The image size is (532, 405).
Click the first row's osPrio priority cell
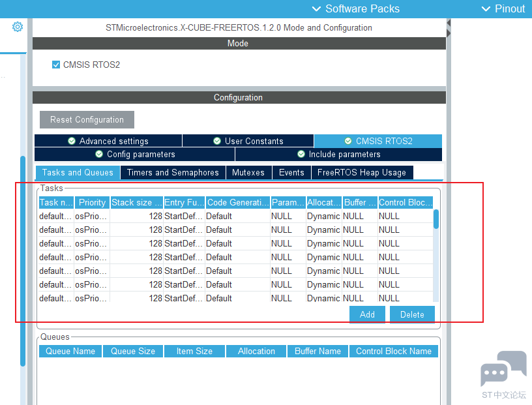click(91, 216)
